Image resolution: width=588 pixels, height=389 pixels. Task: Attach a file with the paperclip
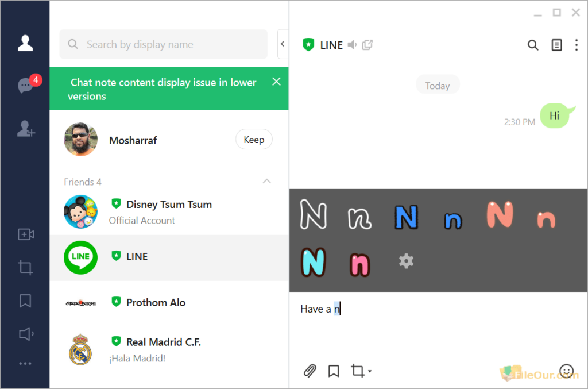pos(310,371)
